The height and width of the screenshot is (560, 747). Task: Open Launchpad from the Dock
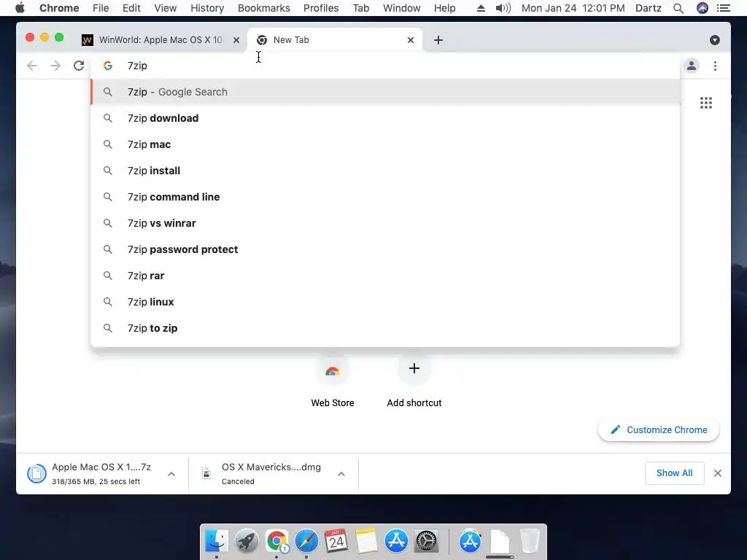[247, 542]
